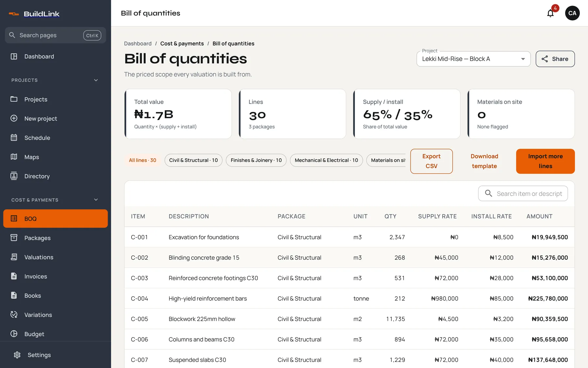Sort by ITEM column header
Screen dimensions: 588x368
tap(138, 216)
